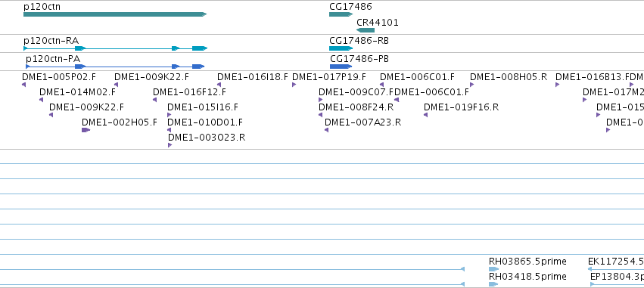The image size is (644, 288).
Task: Select the DME1-008F24.R feature label
Action: 356,107
